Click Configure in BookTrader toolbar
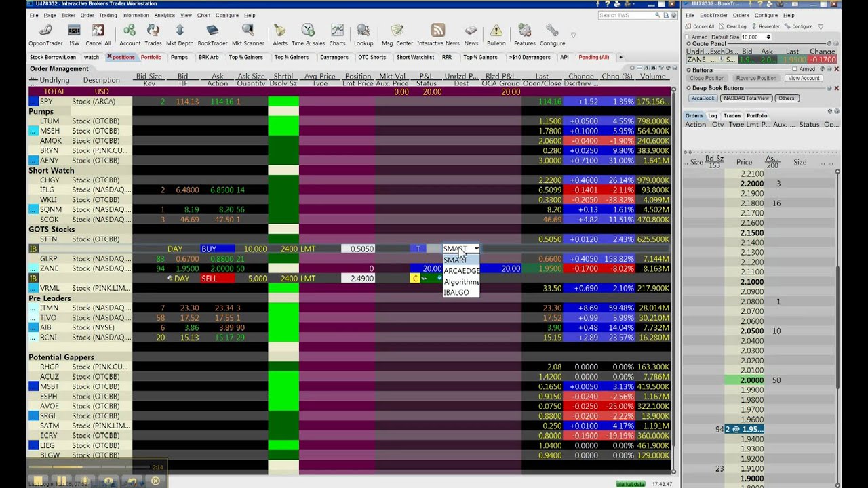Viewport: 868px width, 488px height. tap(798, 26)
